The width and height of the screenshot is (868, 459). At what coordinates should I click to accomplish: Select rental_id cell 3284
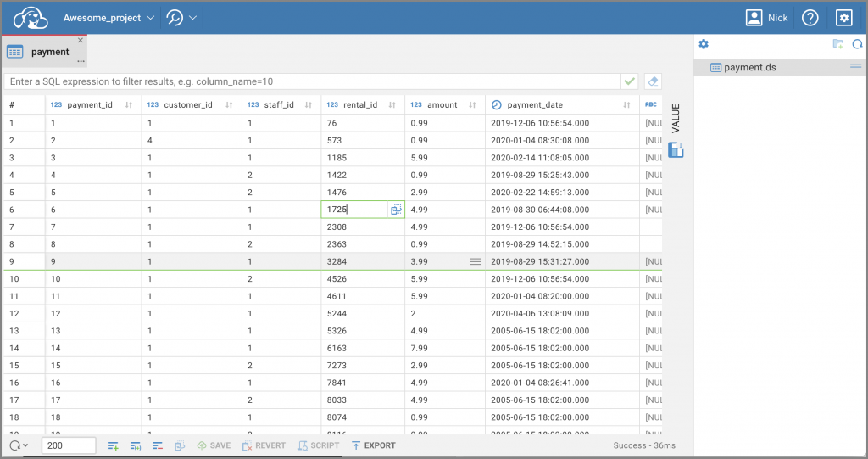[363, 261]
